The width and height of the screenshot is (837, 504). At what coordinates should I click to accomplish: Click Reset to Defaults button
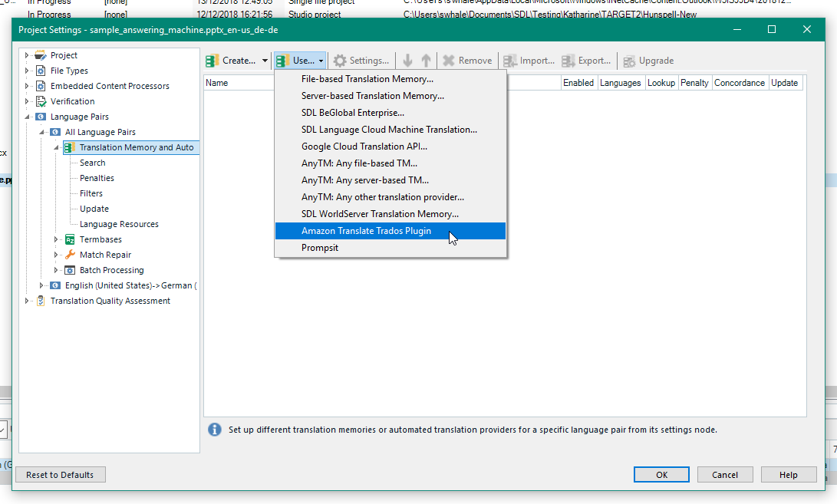[x=61, y=475]
